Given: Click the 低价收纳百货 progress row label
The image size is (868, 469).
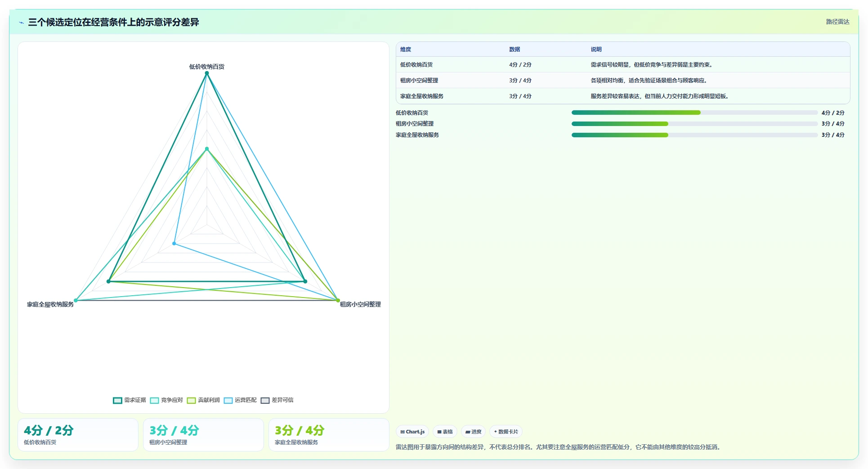Looking at the screenshot, I should (x=412, y=113).
